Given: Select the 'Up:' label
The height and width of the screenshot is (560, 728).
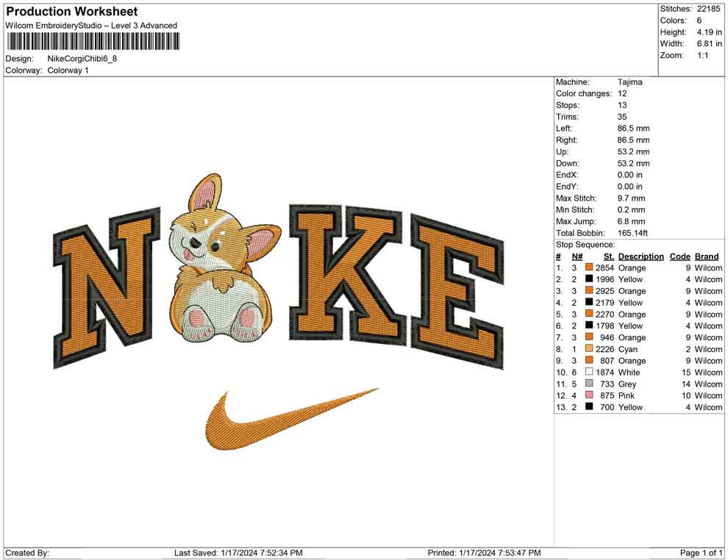Looking at the screenshot, I should [562, 151].
